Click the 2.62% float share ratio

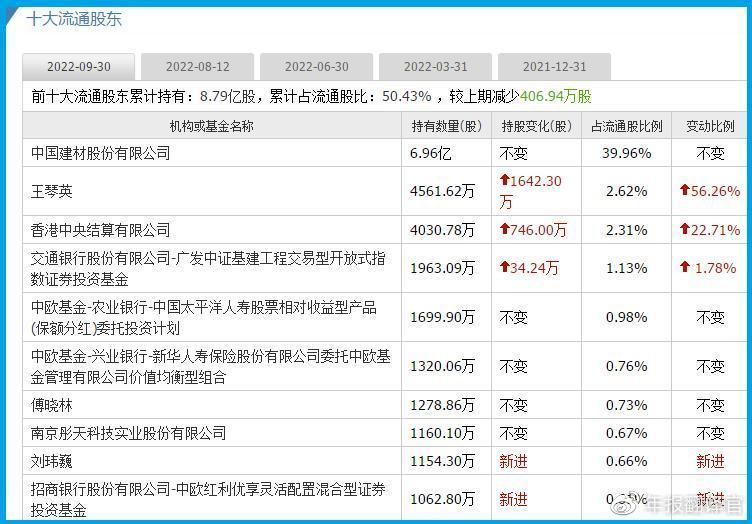626,191
